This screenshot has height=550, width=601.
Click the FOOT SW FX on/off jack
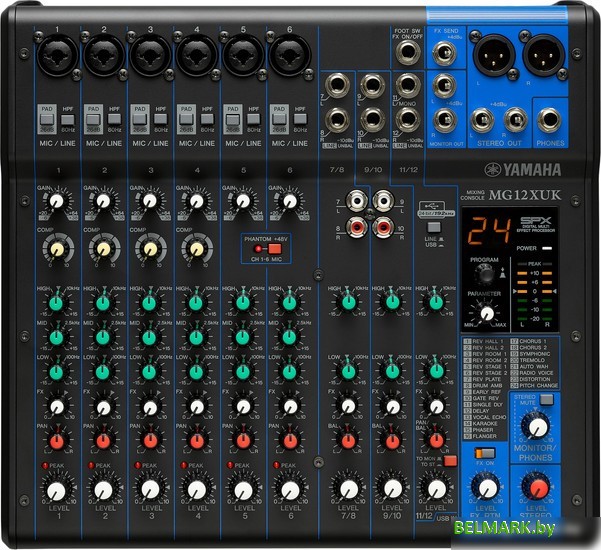[406, 51]
